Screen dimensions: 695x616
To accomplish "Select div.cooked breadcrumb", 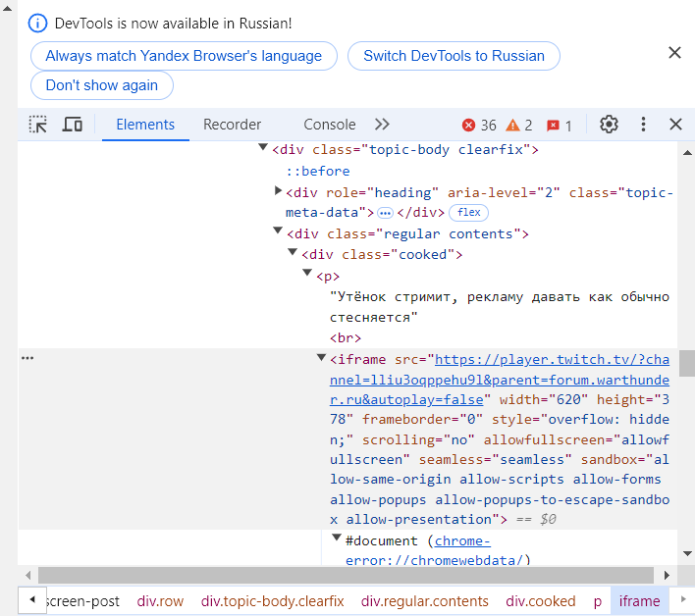I will (540, 601).
